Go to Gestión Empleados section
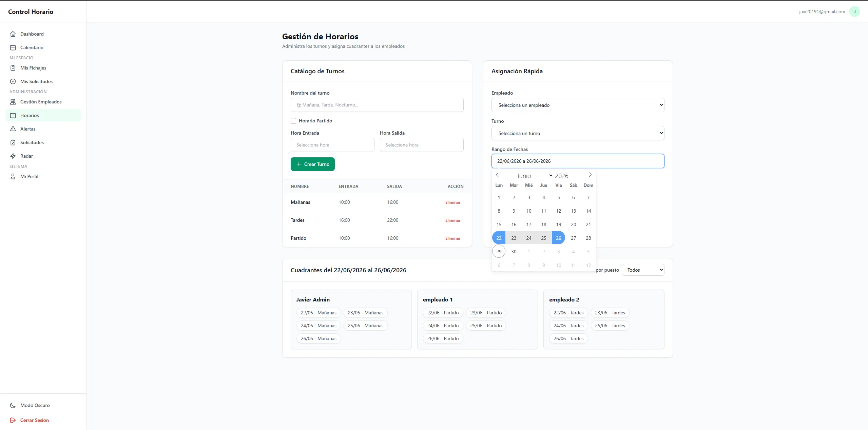This screenshot has height=430, width=868. (x=43, y=102)
